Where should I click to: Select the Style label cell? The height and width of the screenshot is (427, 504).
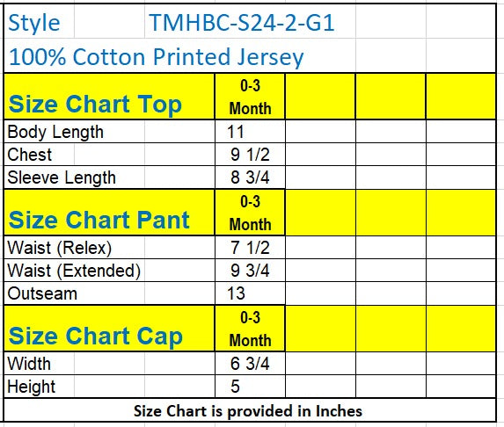pos(39,22)
